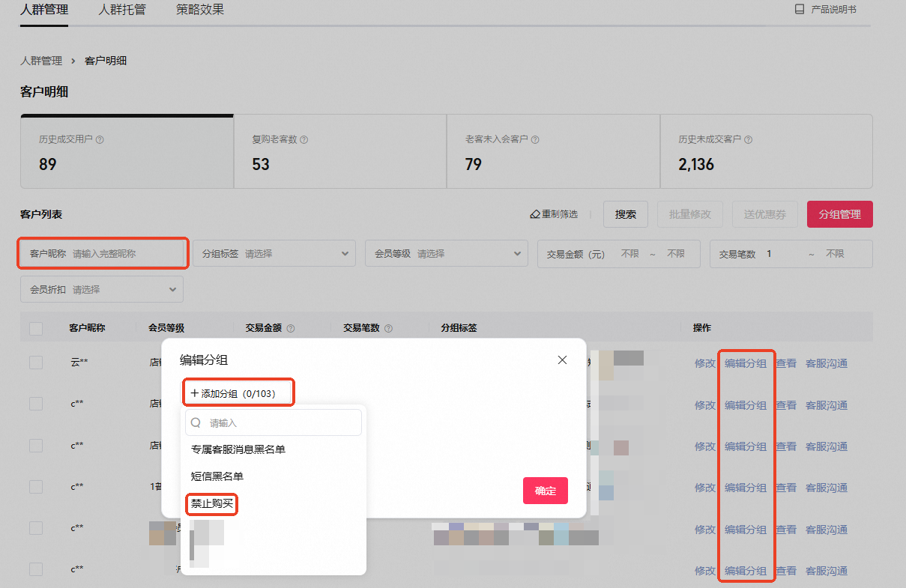Click the 产品说明书 link text
The width and height of the screenshot is (906, 588).
coord(834,10)
